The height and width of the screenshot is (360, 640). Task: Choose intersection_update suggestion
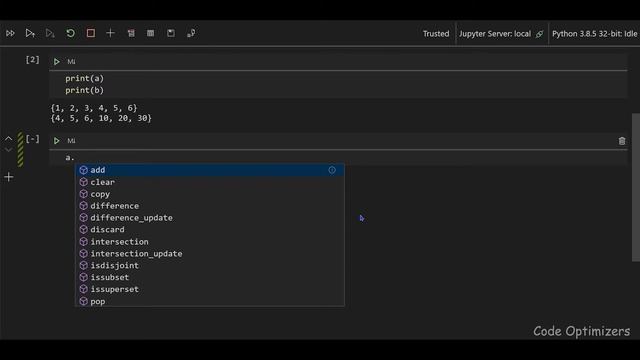pyautogui.click(x=210, y=253)
